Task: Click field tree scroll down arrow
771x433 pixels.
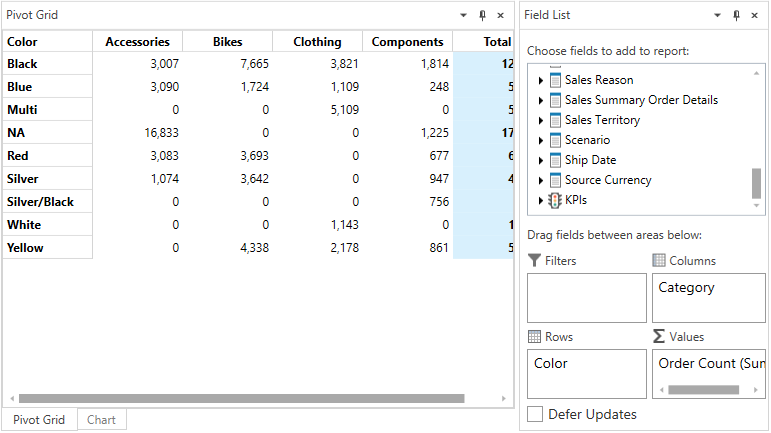Action: coord(756,206)
